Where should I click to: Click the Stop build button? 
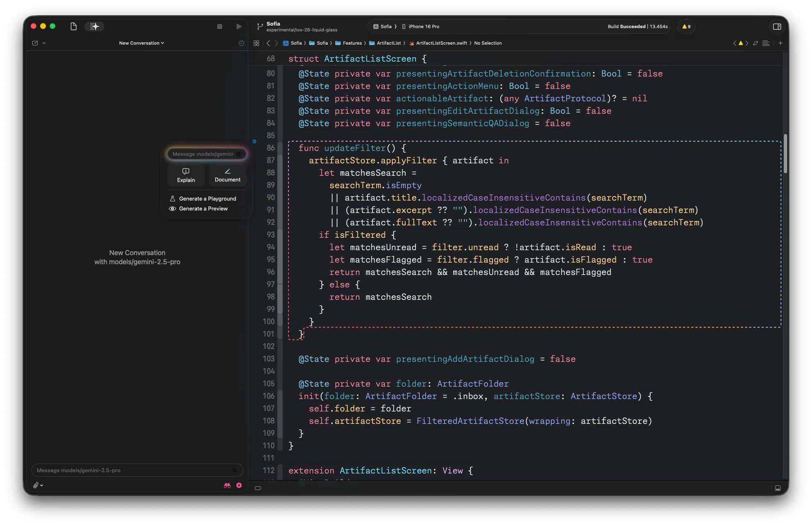pos(220,26)
